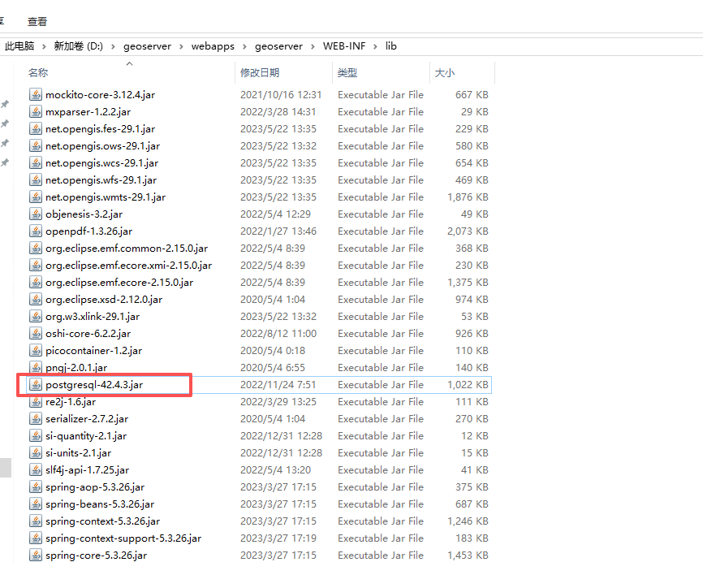Click the net.opengis.fes-29.1.jar file icon
Screen dimensions: 703x588
pyautogui.click(x=36, y=128)
